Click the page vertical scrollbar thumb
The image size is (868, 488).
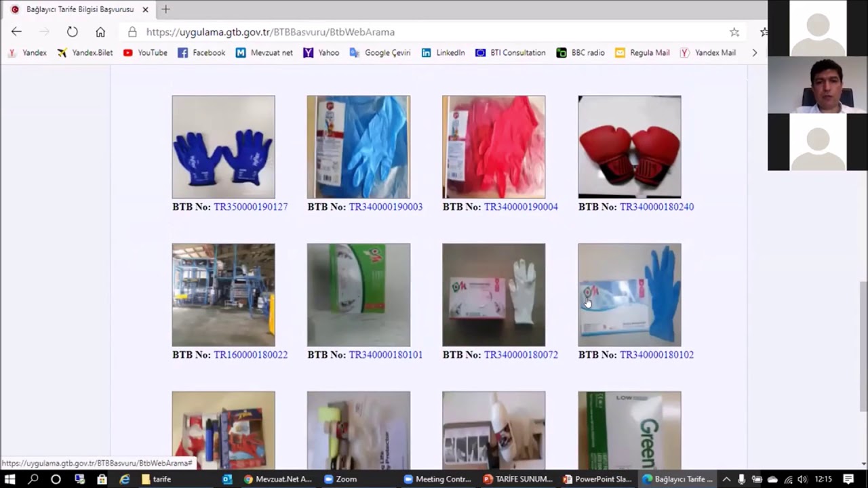(863, 346)
